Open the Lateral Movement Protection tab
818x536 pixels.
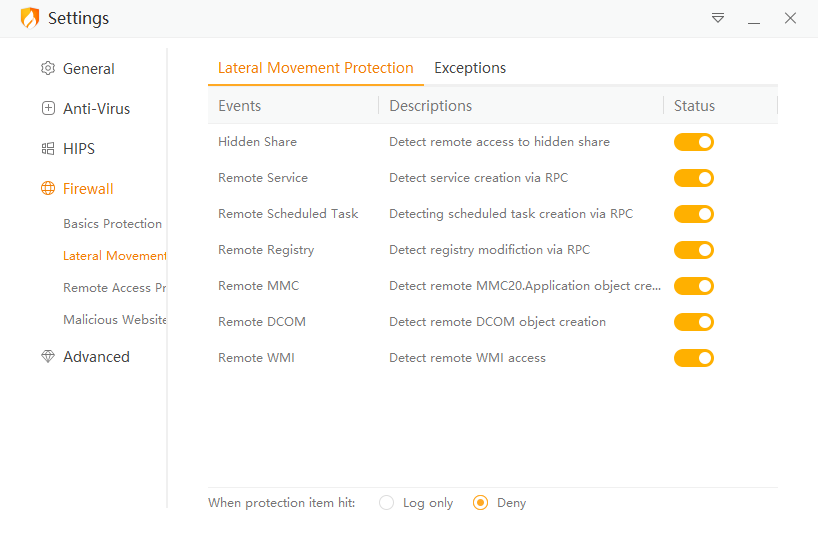315,68
